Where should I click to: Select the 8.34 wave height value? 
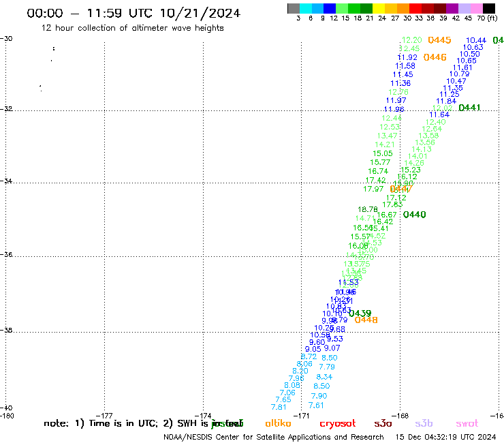324,377
